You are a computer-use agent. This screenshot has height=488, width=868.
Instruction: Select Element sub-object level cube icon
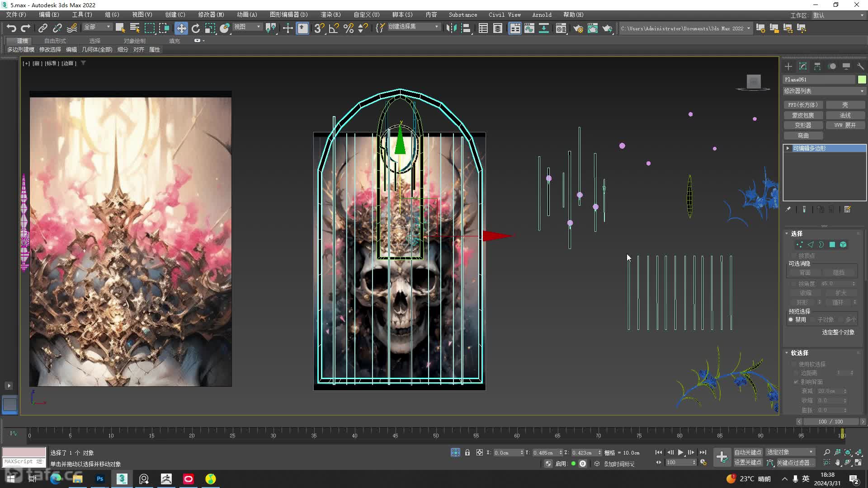(843, 244)
